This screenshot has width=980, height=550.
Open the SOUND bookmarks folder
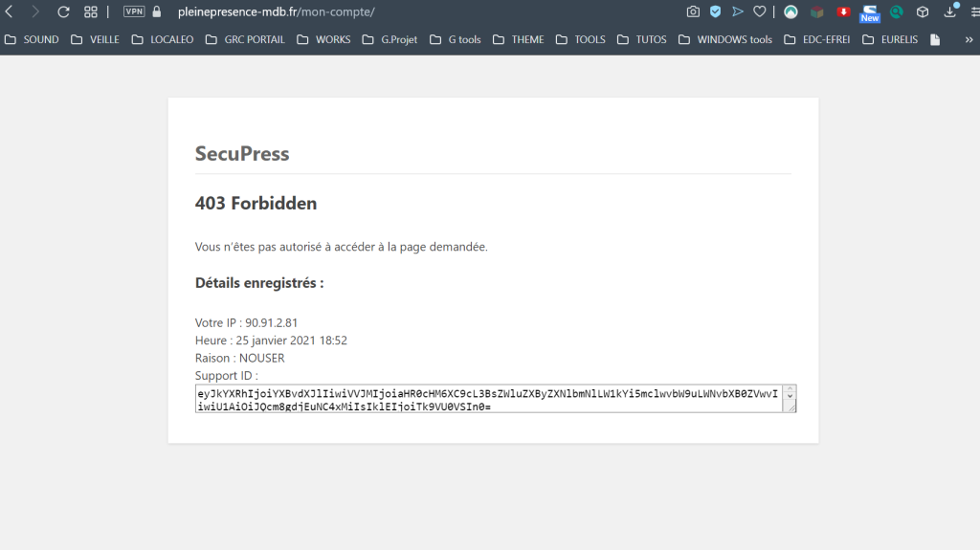point(32,39)
